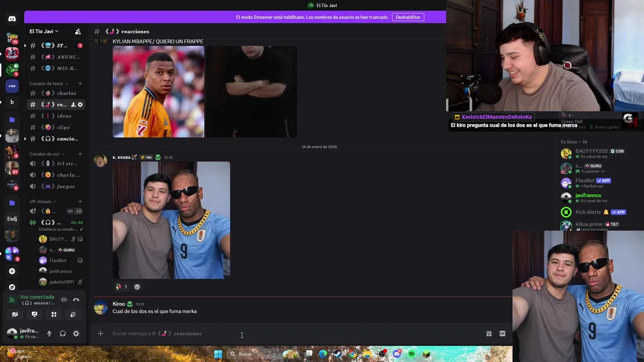Screen dimensions: 644x362
Task: Open the GIF picker icon
Action: 502,333
